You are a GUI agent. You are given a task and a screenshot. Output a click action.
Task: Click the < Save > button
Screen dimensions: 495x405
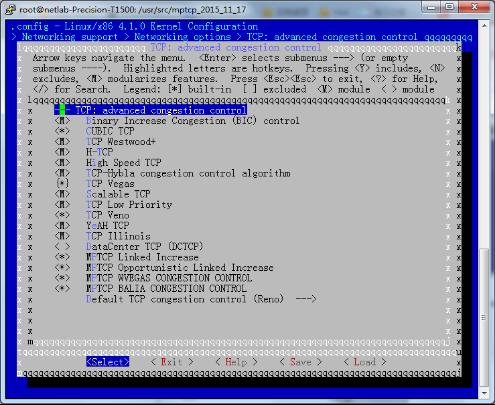(301, 362)
